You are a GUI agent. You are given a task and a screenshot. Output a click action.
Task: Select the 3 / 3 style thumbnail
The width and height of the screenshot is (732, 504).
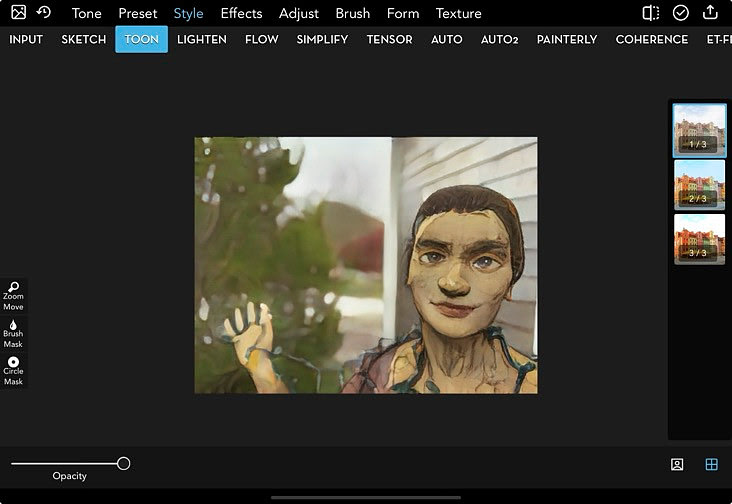699,239
